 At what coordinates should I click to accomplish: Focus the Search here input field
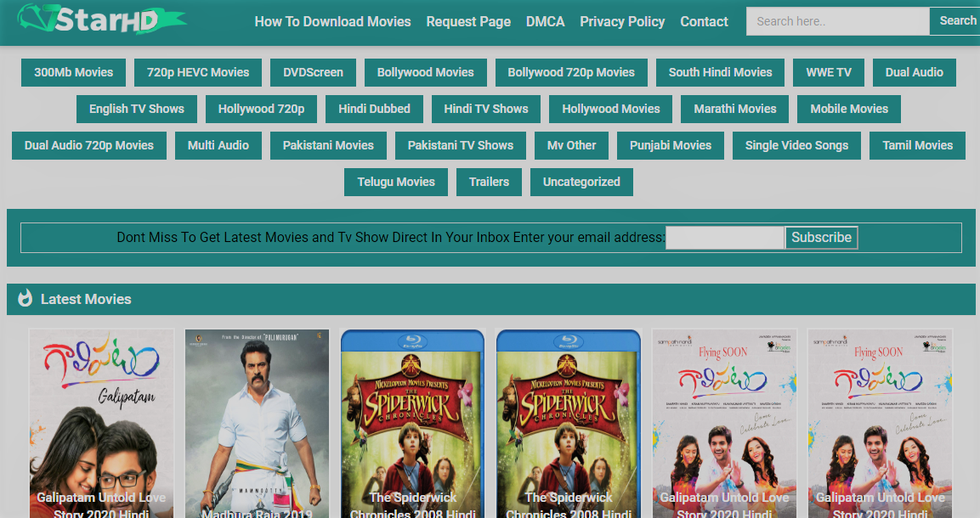click(837, 21)
